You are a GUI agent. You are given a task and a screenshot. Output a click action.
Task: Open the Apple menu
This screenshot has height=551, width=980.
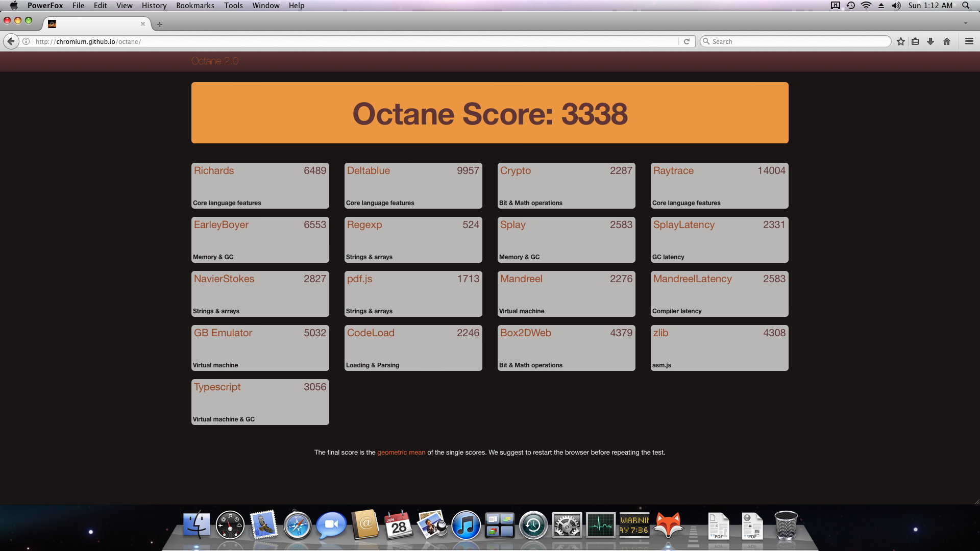click(x=14, y=6)
